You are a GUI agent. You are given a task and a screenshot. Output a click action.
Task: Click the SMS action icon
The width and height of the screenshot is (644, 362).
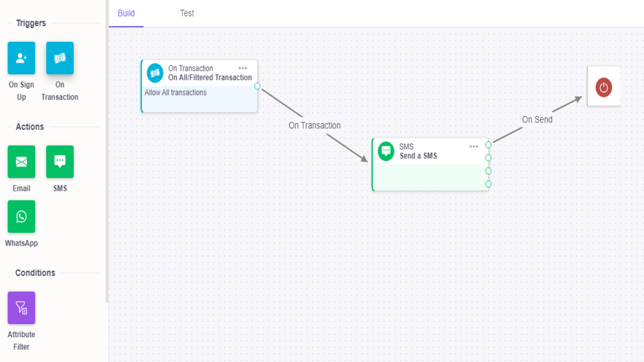tap(60, 162)
